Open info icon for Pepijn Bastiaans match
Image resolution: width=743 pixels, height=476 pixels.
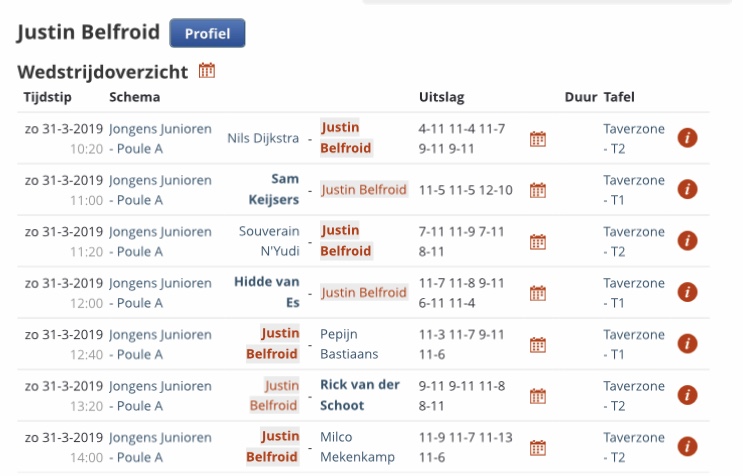687,343
